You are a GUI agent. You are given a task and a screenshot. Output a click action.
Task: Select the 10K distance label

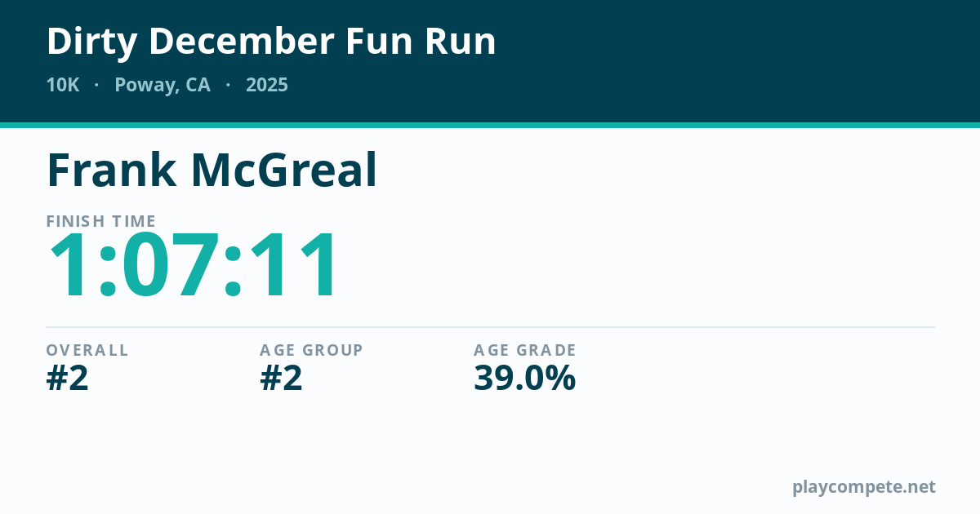[x=63, y=85]
